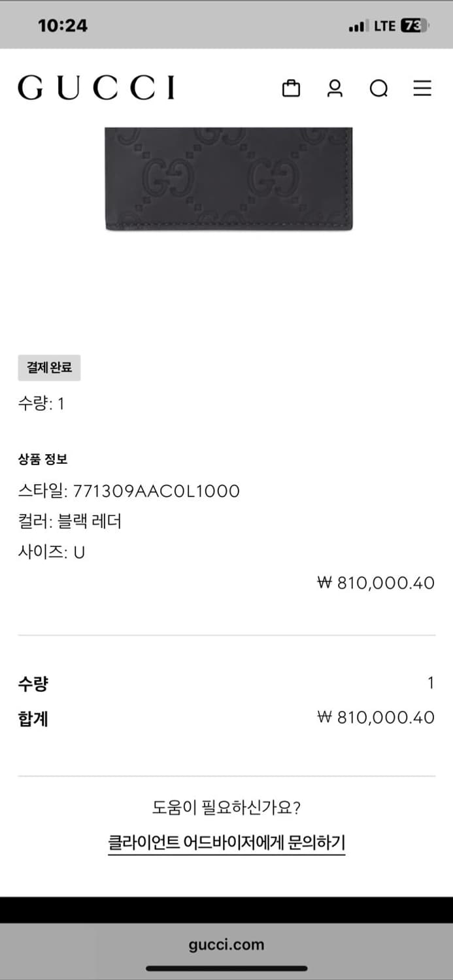The image size is (453, 980).
Task: Click the account profile icon
Action: [336, 88]
